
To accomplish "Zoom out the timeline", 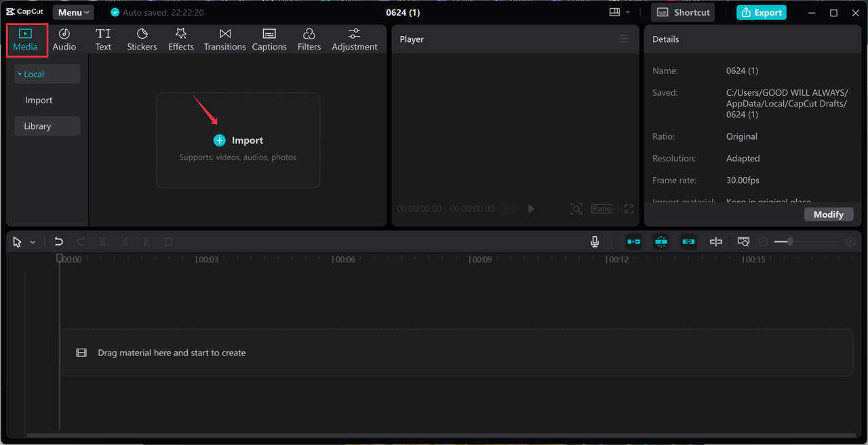I will click(764, 241).
